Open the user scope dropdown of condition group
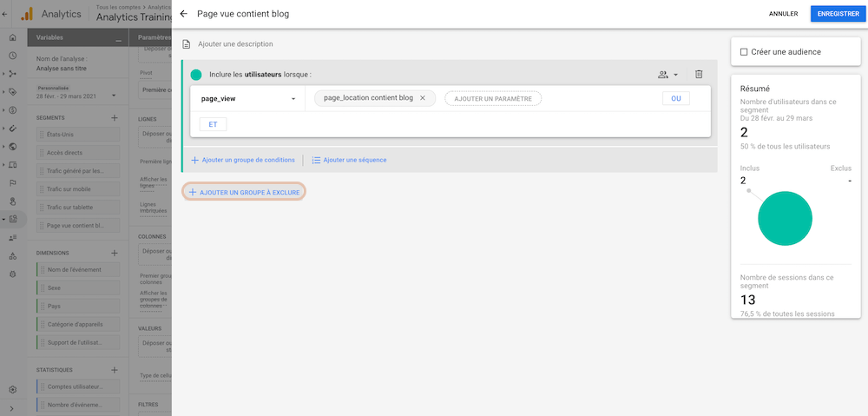Screen dimensions: 868x416 pos(668,74)
